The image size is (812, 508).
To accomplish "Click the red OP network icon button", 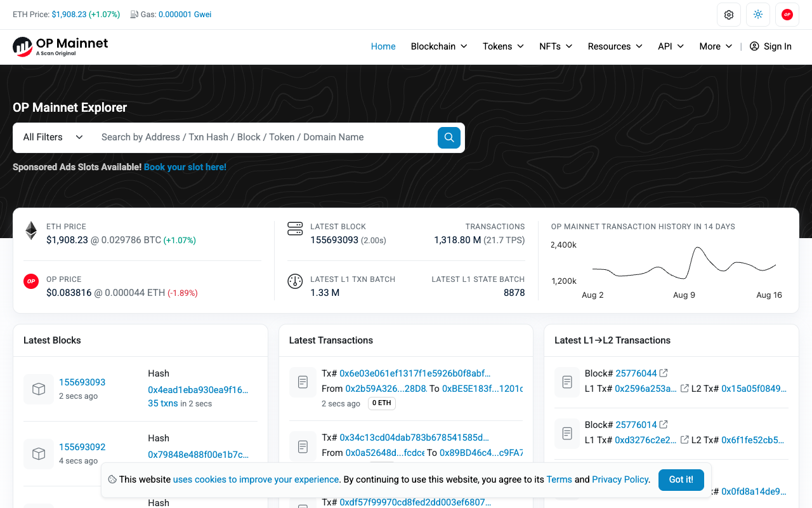I will (x=787, y=15).
